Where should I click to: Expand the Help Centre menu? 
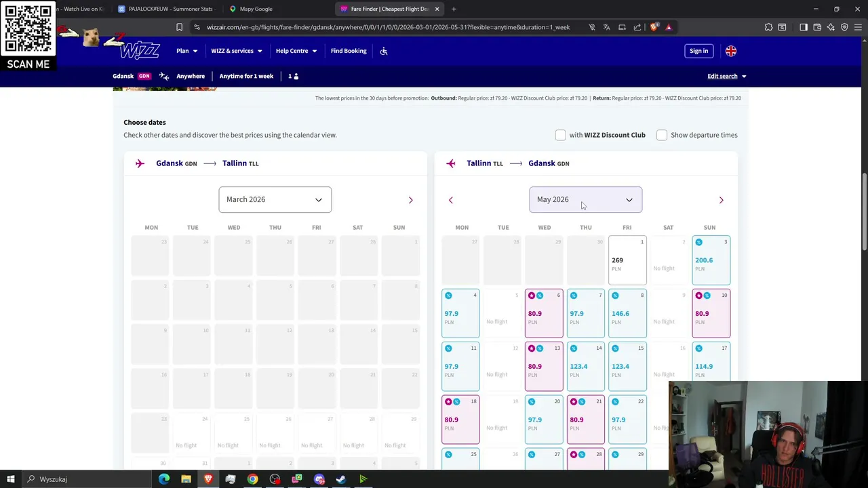(296, 51)
